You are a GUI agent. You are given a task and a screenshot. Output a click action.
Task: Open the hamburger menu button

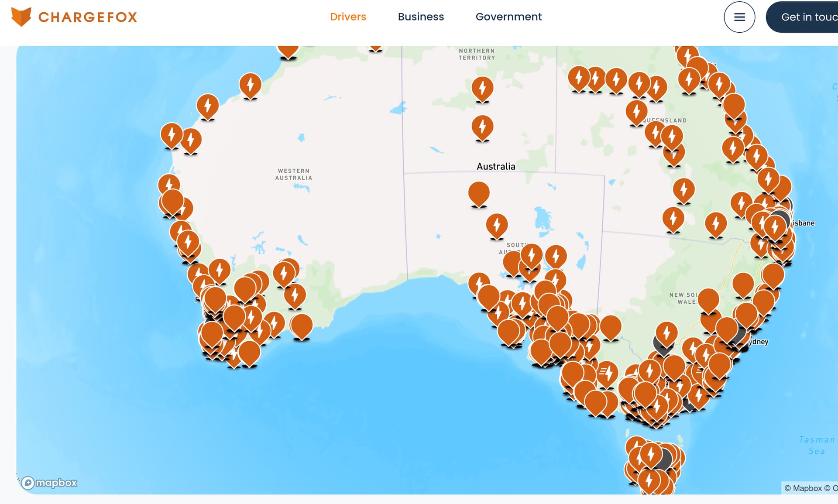739,17
